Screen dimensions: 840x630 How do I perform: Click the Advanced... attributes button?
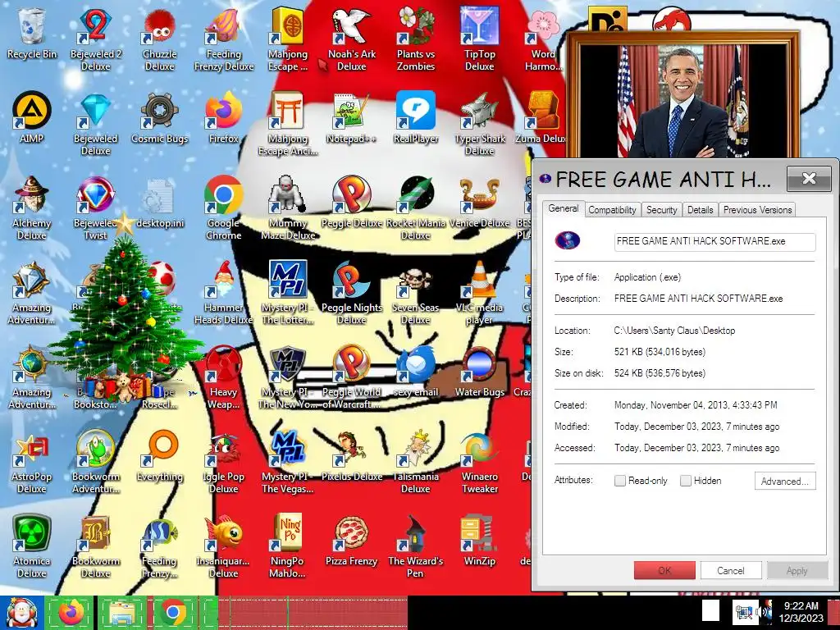pyautogui.click(x=785, y=481)
